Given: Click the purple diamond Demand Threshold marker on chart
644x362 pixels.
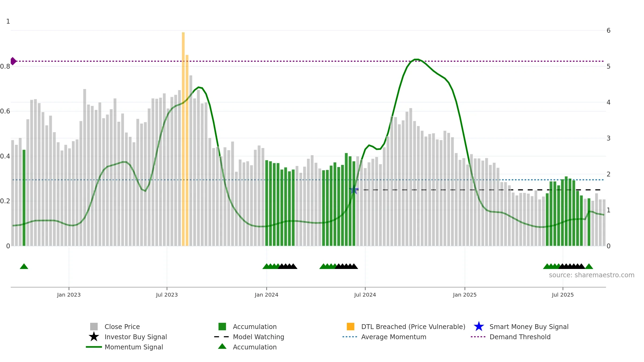Looking at the screenshot, I should [13, 61].
